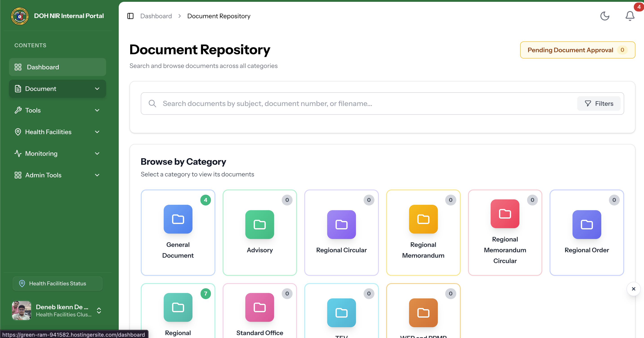The height and width of the screenshot is (338, 644).
Task: Select Monitoring in the sidebar
Action: point(58,154)
